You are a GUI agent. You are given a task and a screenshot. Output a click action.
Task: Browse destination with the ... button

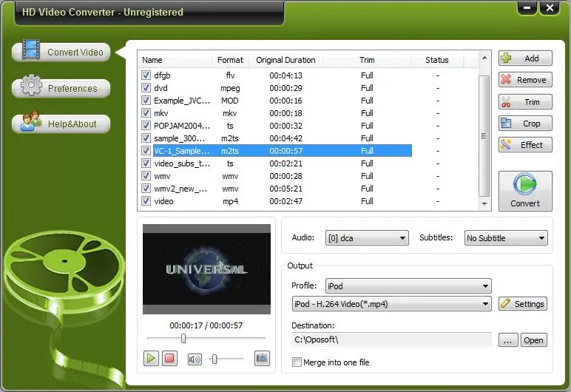tap(508, 340)
